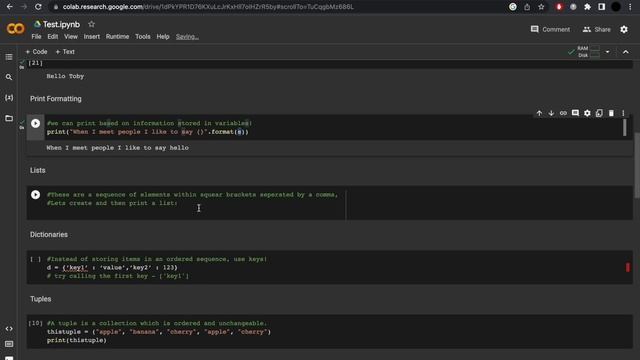Image resolution: width=640 pixels, height=360 pixels.
Task: Open the browser three-dot menu
Action: pyautogui.click(x=630, y=7)
